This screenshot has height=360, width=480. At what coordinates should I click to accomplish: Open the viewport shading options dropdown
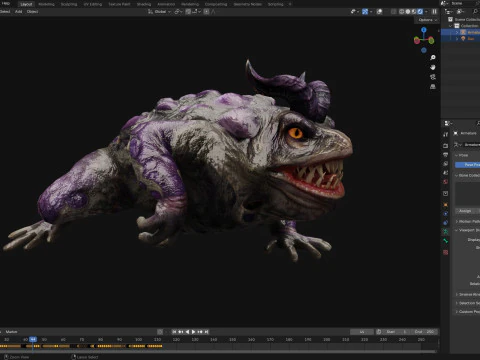(x=426, y=12)
